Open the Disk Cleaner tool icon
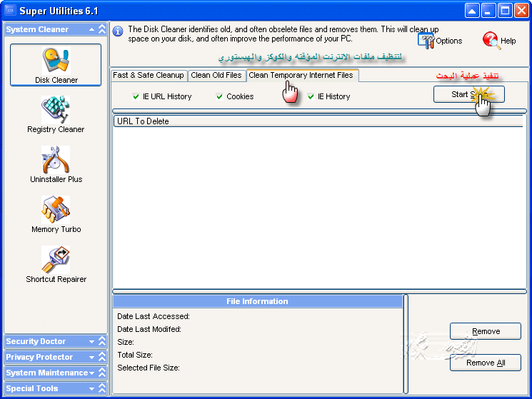The height and width of the screenshot is (399, 532). click(56, 61)
